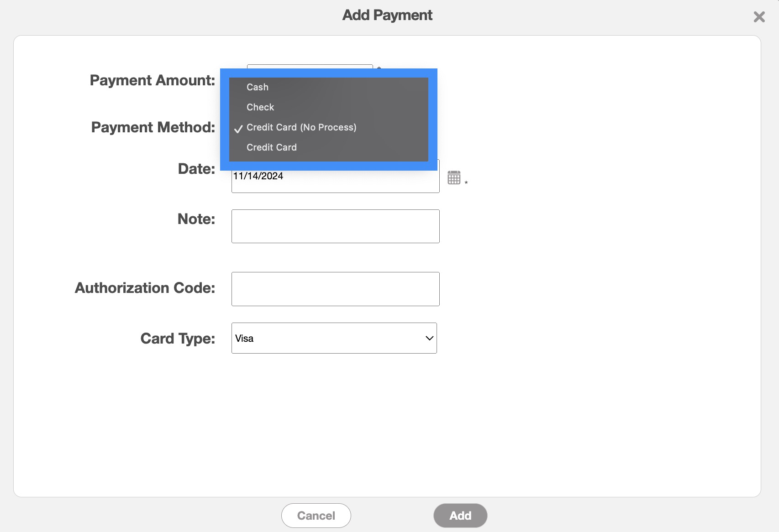779x532 pixels.
Task: Click the Add Payment dialog title
Action: click(387, 15)
